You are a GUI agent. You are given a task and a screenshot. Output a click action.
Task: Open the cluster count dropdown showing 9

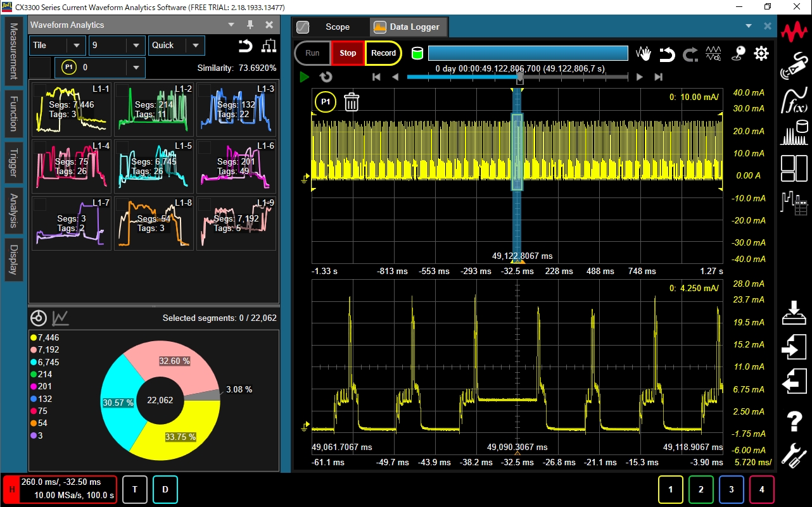click(136, 46)
